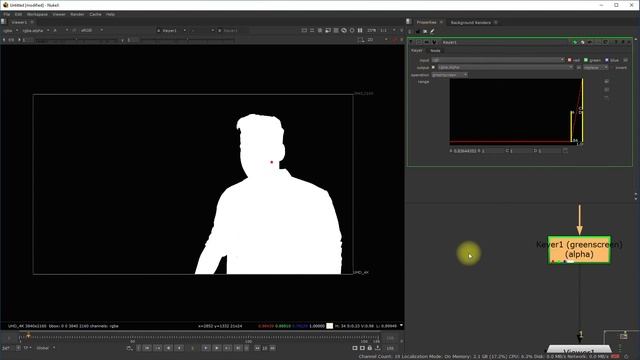The height and width of the screenshot is (360, 640).
Task: Click the range C value field
Action: coord(520,151)
